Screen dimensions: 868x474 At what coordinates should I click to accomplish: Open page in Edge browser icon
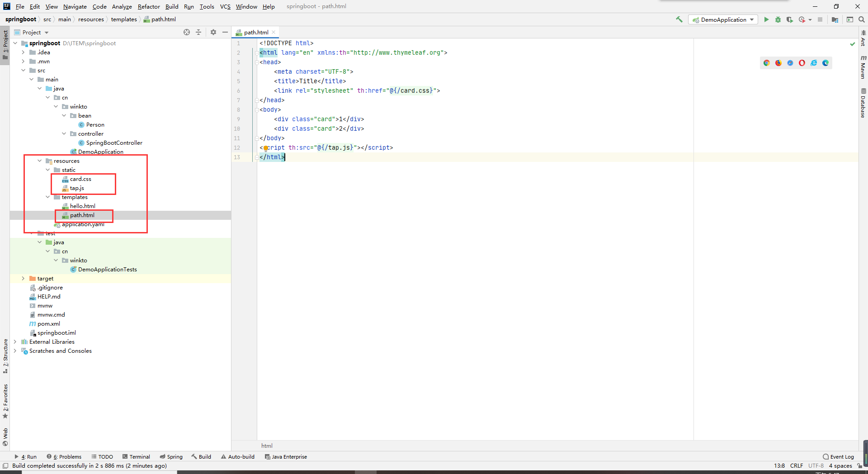826,63
